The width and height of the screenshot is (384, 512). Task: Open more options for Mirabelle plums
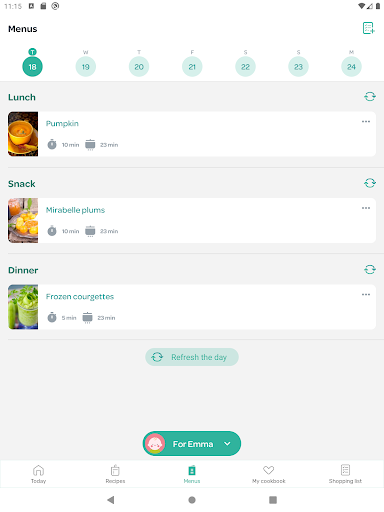366,208
